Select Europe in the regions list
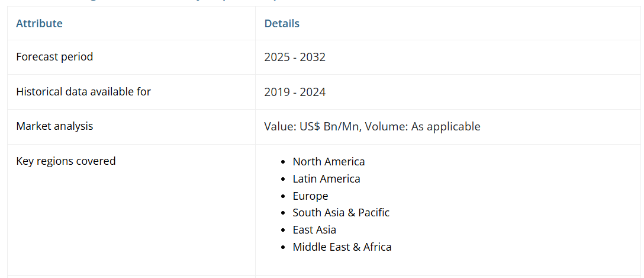 coord(310,196)
